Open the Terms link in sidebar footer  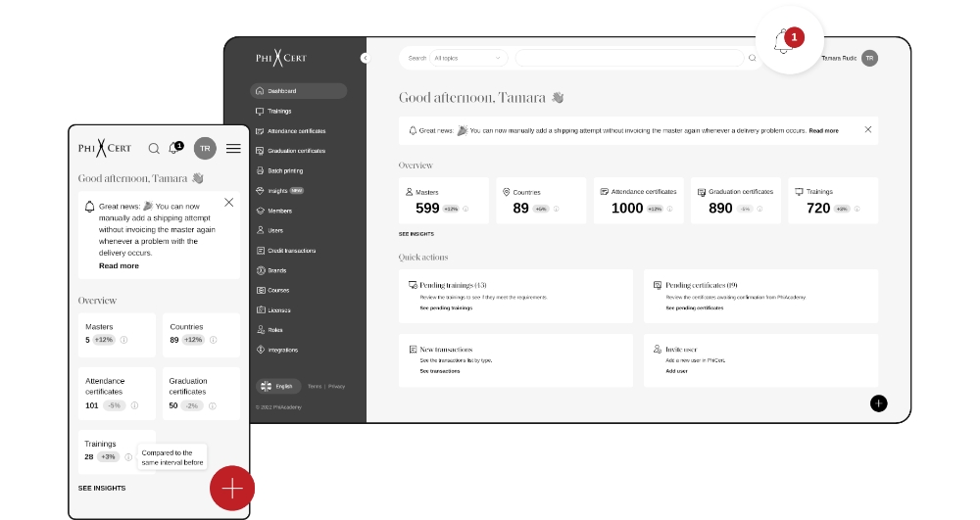point(315,387)
